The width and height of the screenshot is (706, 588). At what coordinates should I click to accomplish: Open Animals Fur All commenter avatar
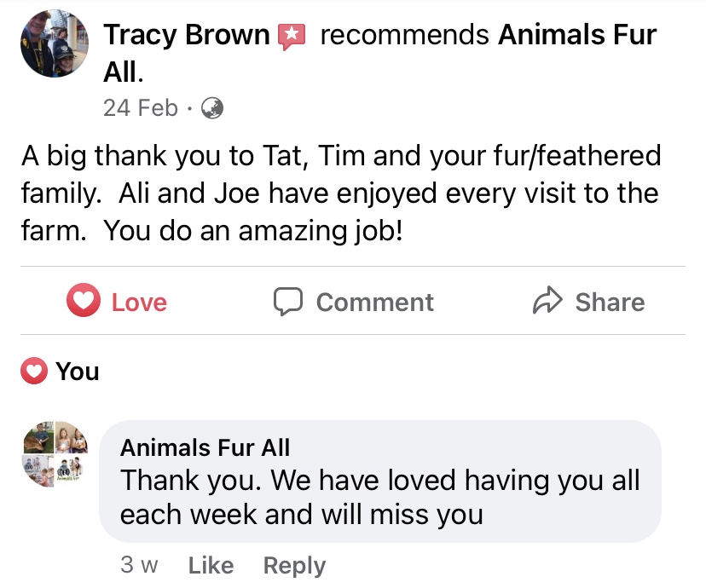(x=55, y=453)
